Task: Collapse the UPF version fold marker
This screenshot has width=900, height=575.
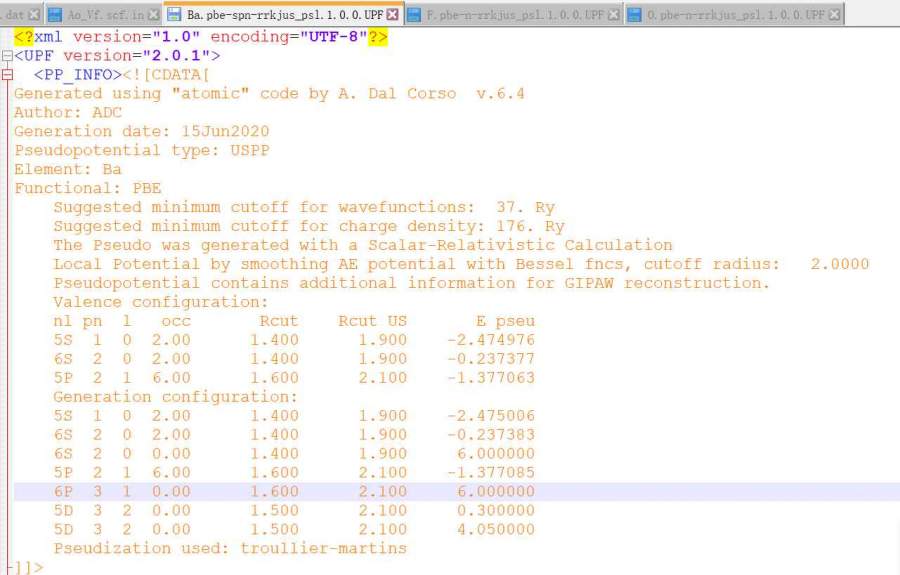Action: pos(7,56)
